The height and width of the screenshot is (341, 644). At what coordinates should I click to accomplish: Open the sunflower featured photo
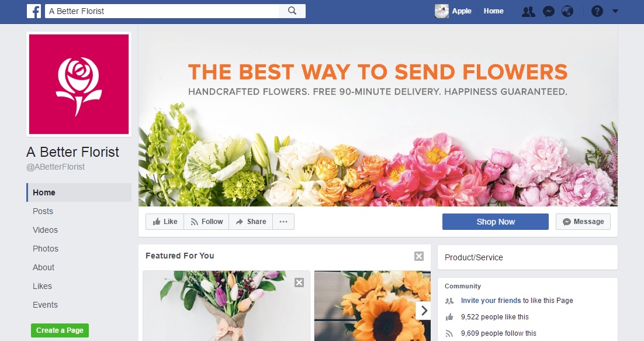pos(372,306)
